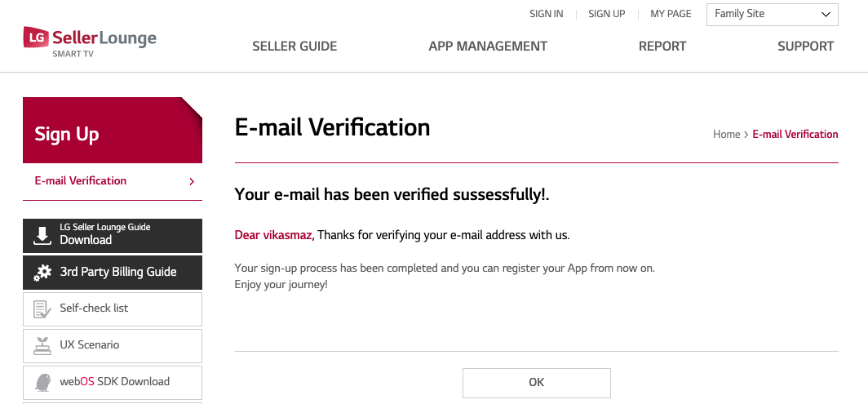Open the REPORT menu
The image size is (868, 404).
[x=662, y=47]
